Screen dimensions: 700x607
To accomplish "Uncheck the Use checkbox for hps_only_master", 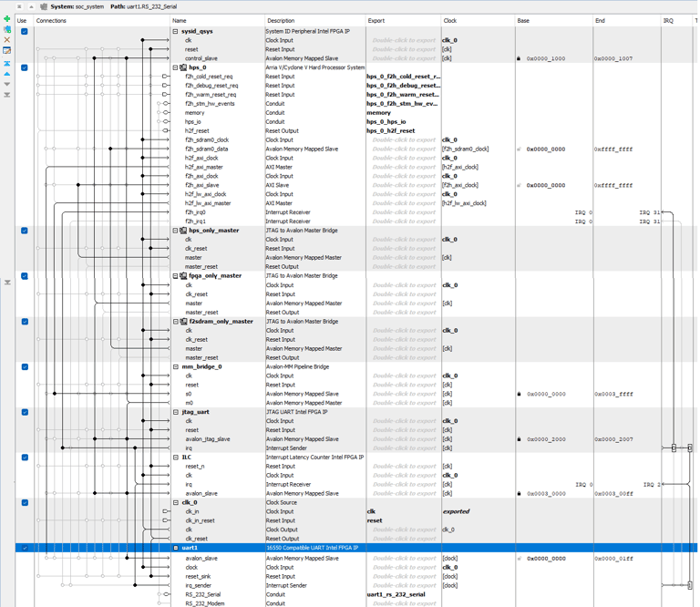I will tap(25, 231).
